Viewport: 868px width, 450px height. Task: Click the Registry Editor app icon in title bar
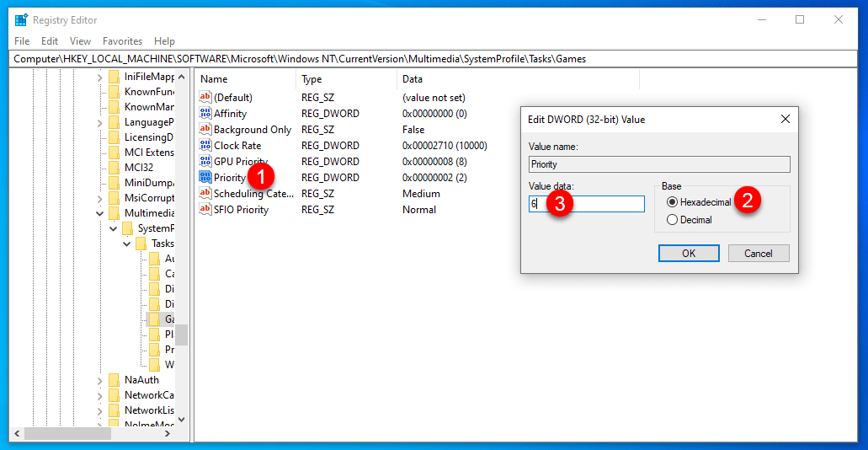22,20
